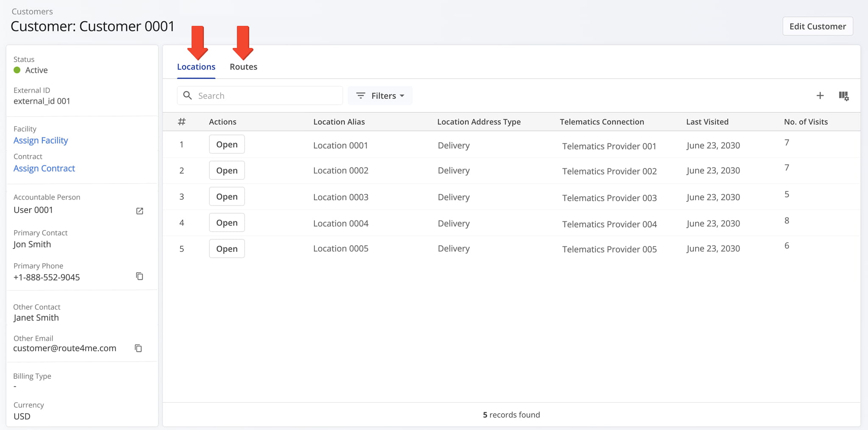Screen dimensions: 868x430
Task: Sort by the Last Visited column header
Action: tap(707, 122)
